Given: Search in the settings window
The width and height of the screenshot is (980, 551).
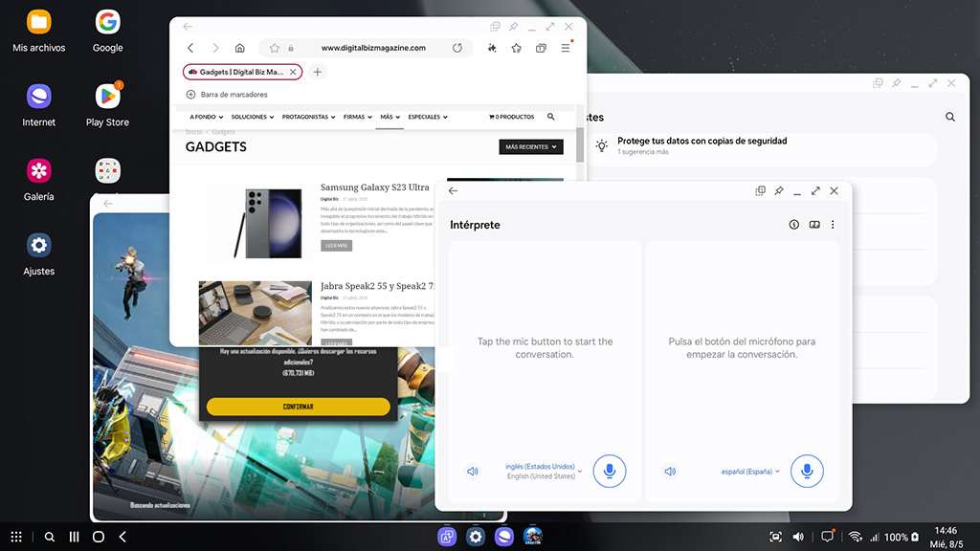Looking at the screenshot, I should pos(950,117).
